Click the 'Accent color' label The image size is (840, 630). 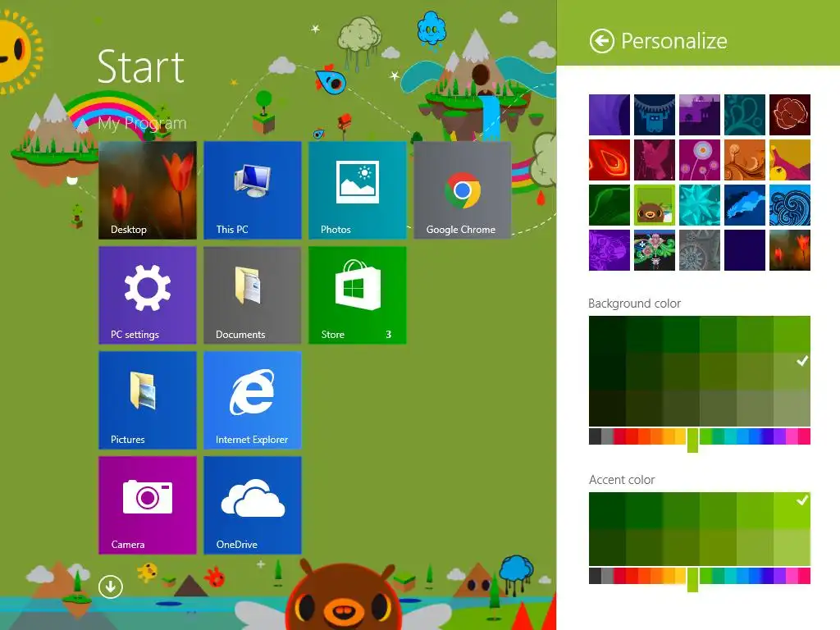click(622, 479)
